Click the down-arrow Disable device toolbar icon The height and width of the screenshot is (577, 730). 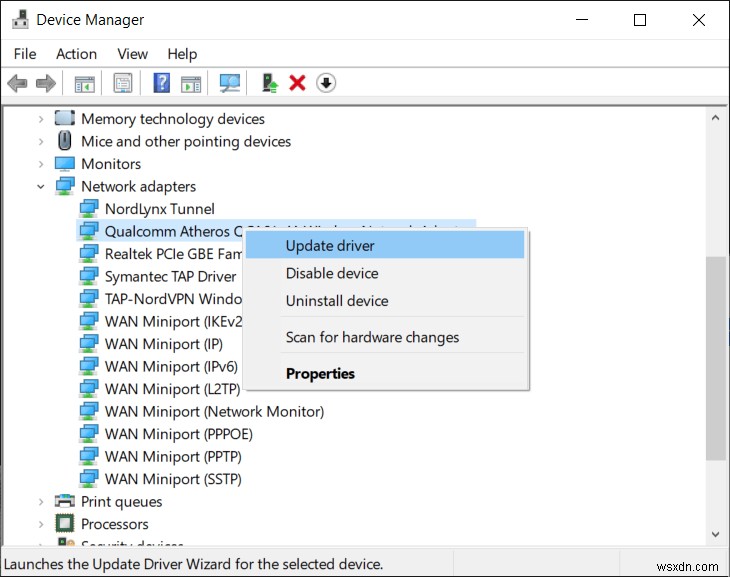click(326, 83)
